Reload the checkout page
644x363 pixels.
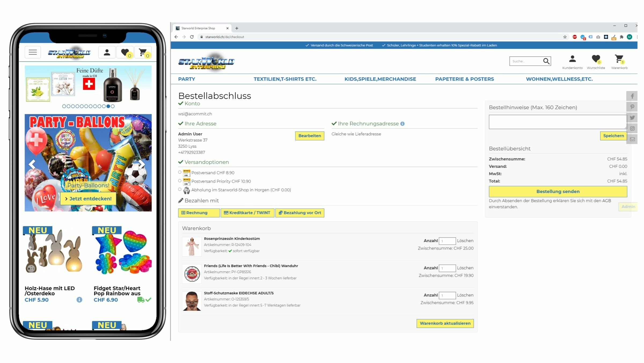[192, 37]
